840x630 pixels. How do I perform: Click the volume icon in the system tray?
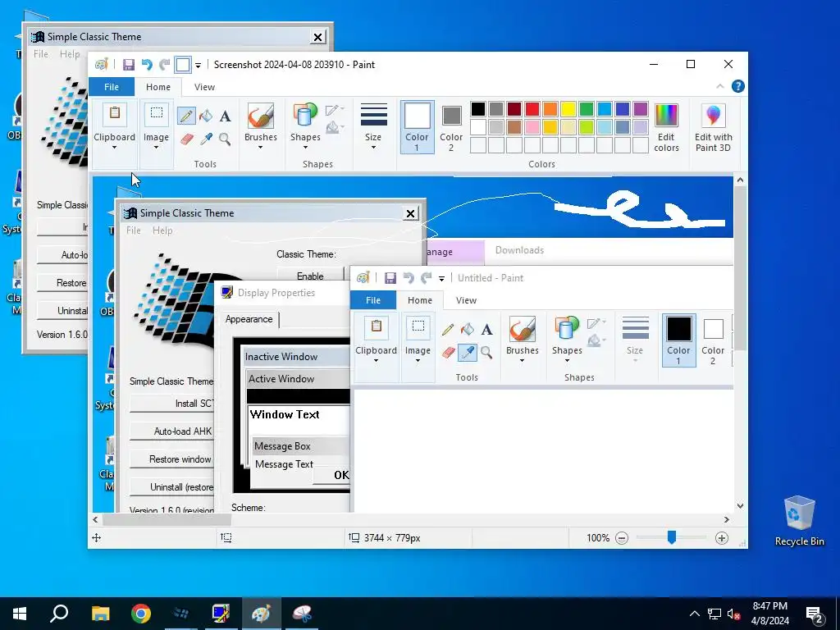point(733,614)
